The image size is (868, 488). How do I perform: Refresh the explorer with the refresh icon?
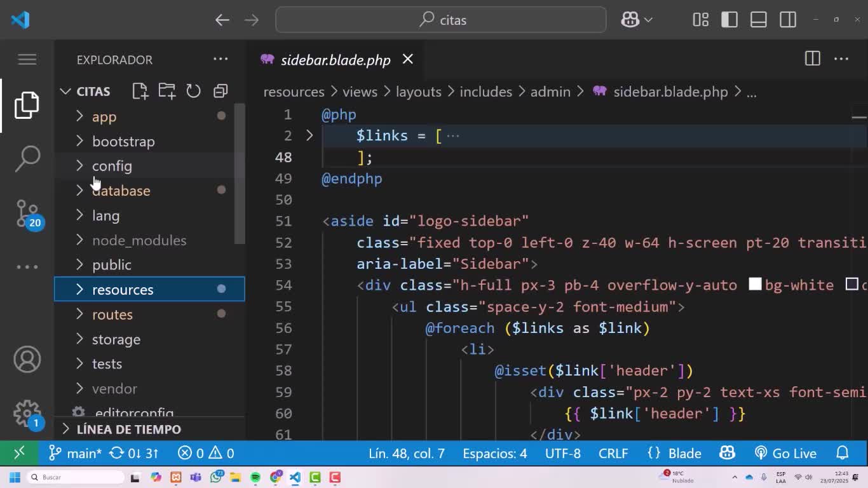click(193, 91)
